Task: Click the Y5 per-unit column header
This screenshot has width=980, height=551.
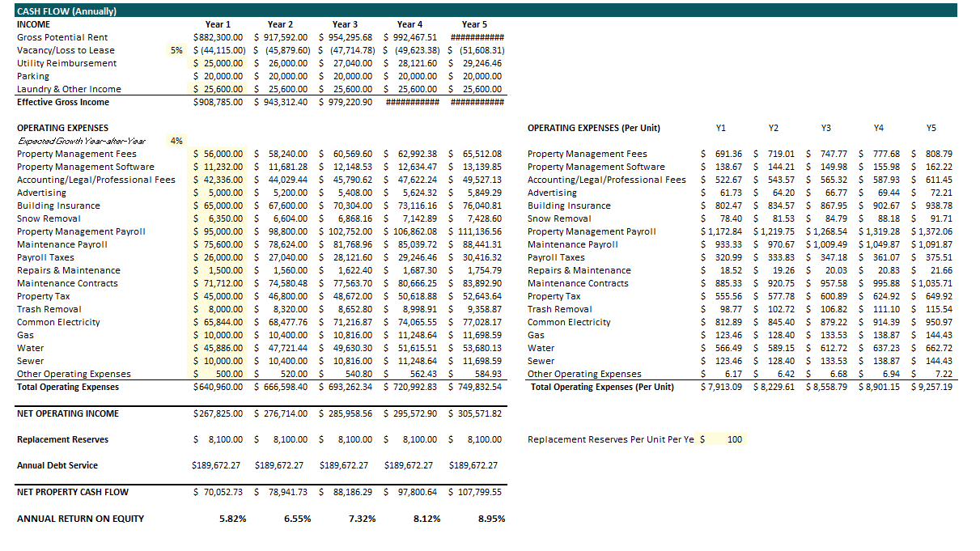Action: (931, 128)
